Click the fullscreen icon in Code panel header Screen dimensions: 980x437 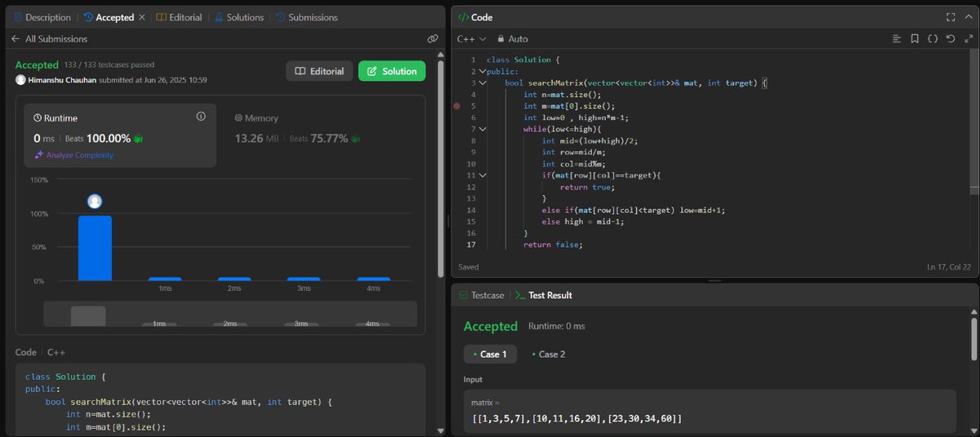pos(951,17)
